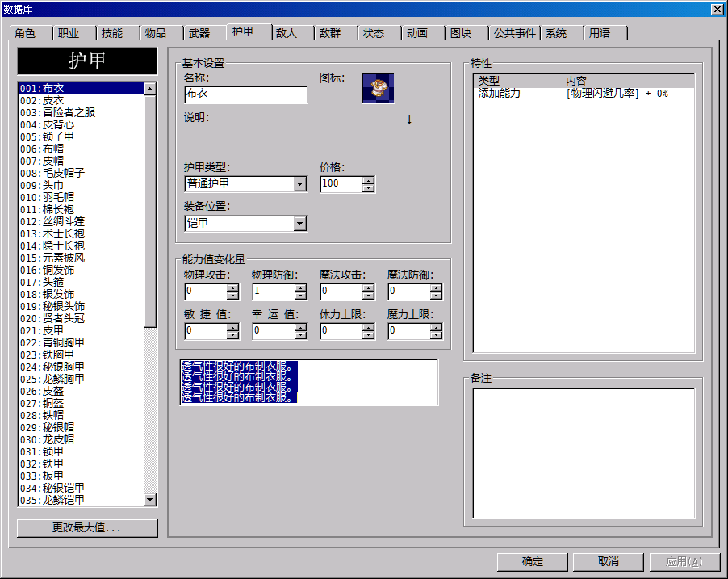Increase 魔法攻击 with the up spinner
The width and height of the screenshot is (728, 579).
tap(369, 288)
